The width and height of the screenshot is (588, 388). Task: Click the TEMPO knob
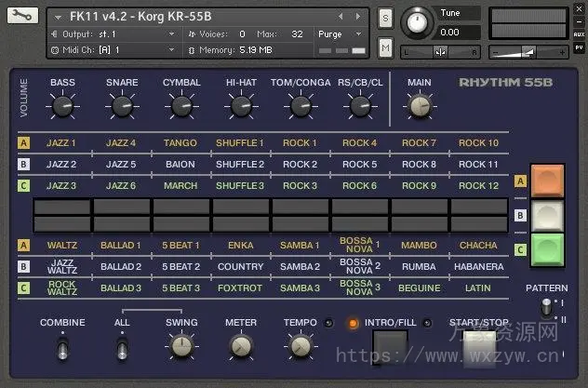(x=301, y=346)
